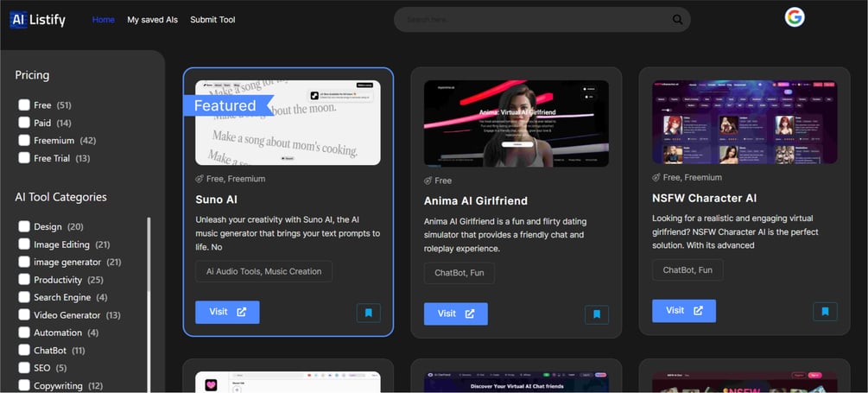Select the Design category checkbox
The image size is (868, 393).
tap(24, 226)
